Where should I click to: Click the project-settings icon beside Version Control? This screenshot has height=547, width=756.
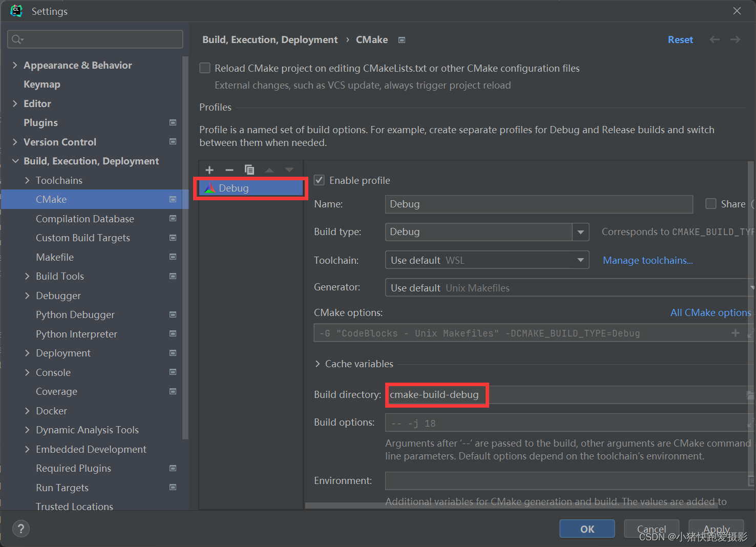click(173, 141)
